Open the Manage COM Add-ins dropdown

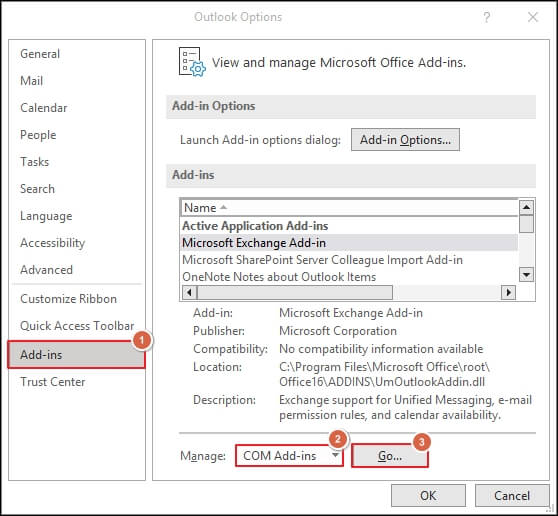point(289,456)
